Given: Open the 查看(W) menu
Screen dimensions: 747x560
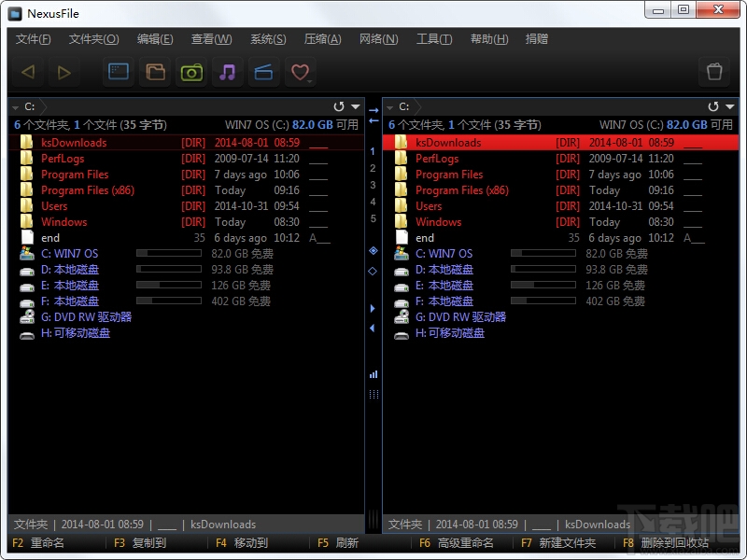Looking at the screenshot, I should [212, 39].
